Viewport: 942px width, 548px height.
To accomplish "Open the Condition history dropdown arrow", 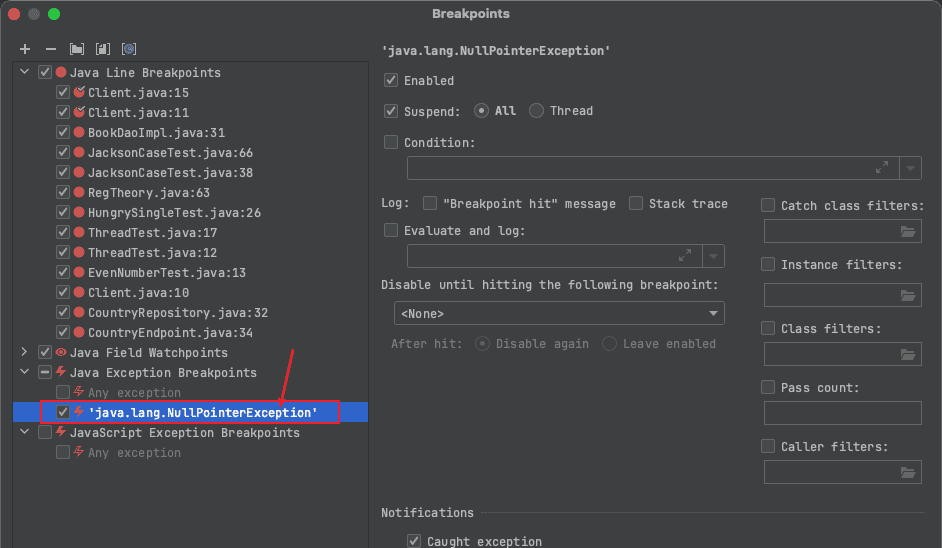I will click(x=910, y=168).
